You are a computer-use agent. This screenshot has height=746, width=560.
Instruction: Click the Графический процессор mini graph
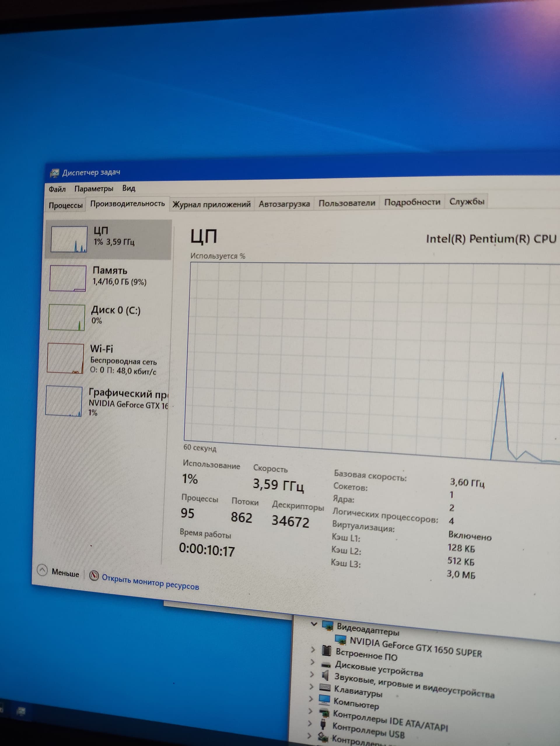[x=64, y=401]
